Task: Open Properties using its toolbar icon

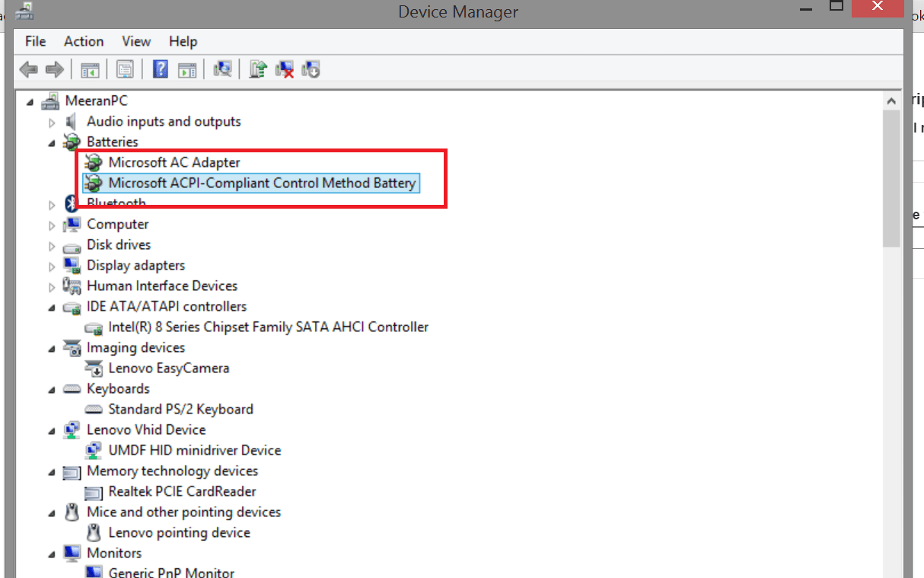Action: (x=123, y=69)
